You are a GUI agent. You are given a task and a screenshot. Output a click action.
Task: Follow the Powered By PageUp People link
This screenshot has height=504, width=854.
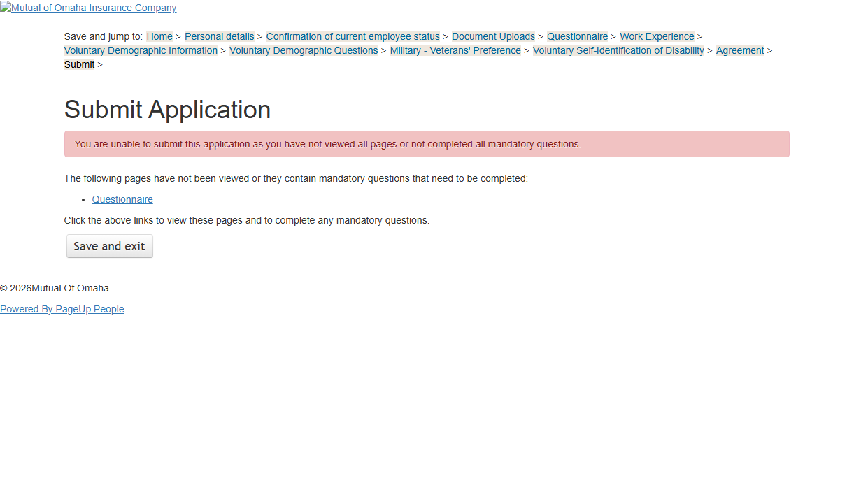pyautogui.click(x=62, y=309)
